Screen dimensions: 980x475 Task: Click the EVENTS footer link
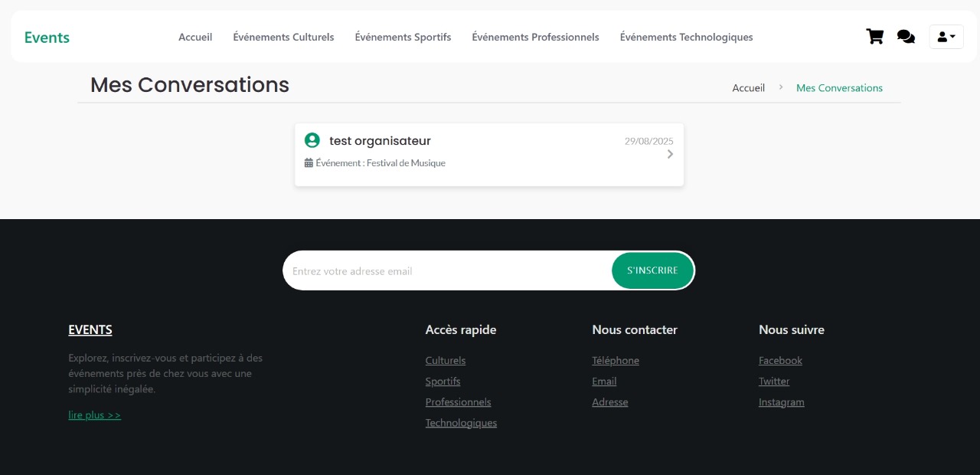[90, 329]
